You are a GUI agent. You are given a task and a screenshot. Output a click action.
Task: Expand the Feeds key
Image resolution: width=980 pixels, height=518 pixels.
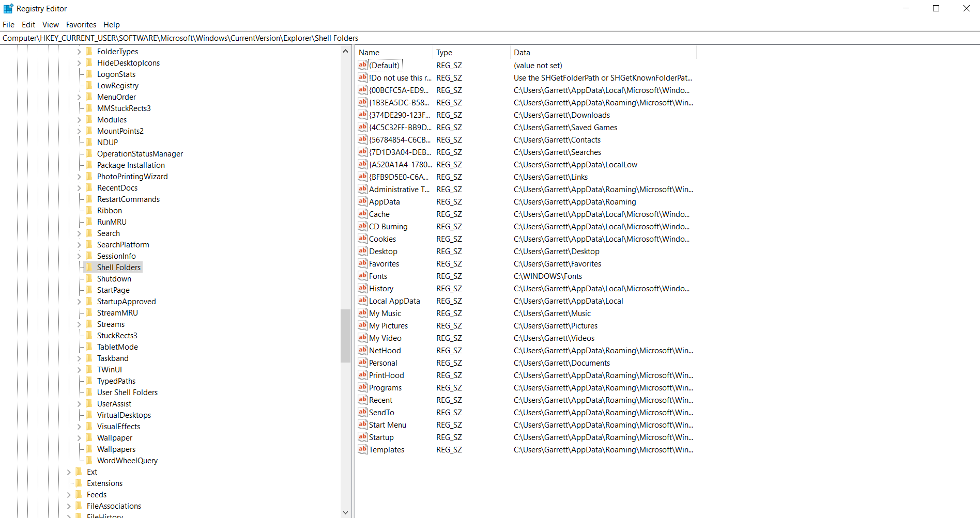(69, 495)
